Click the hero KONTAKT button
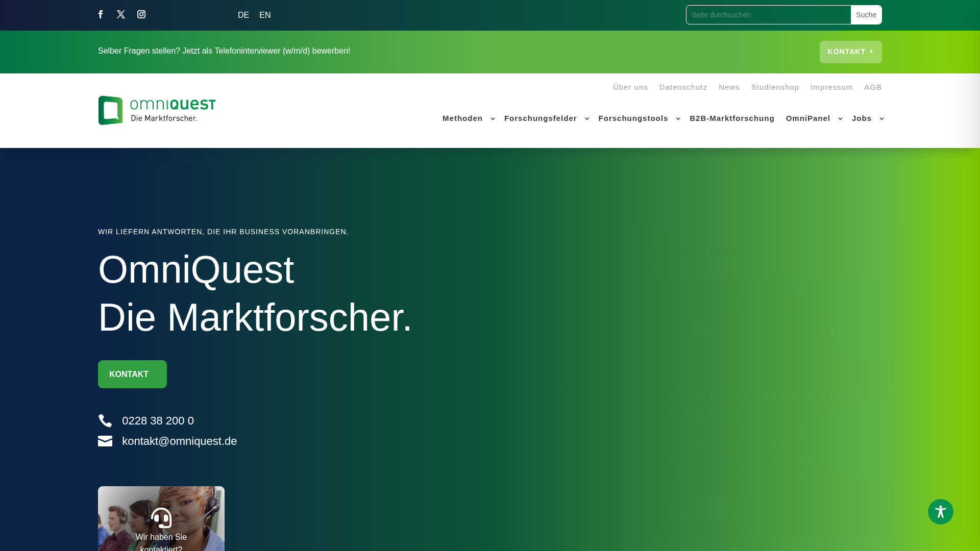 tap(132, 374)
